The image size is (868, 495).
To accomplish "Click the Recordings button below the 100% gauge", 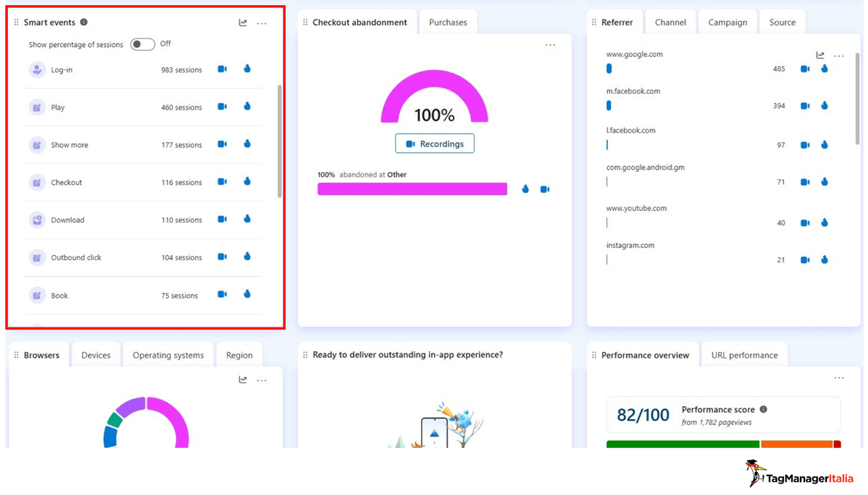I will (x=434, y=143).
